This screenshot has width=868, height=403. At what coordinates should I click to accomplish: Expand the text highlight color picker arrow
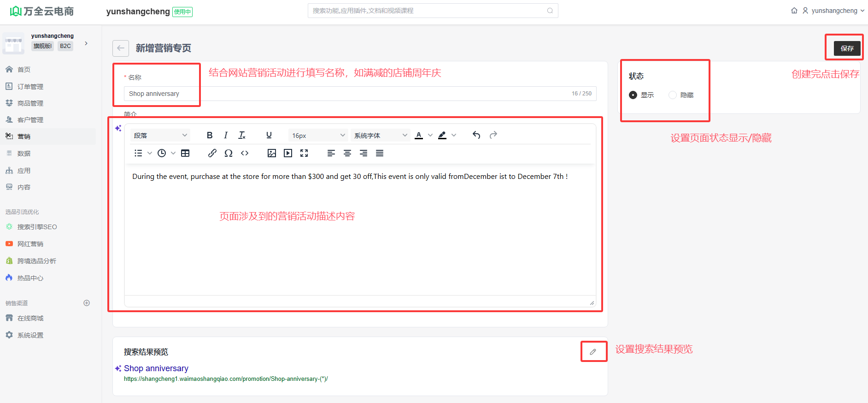coord(454,135)
